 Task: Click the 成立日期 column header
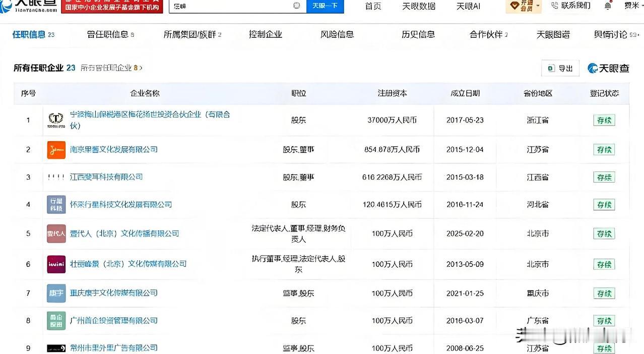point(465,93)
